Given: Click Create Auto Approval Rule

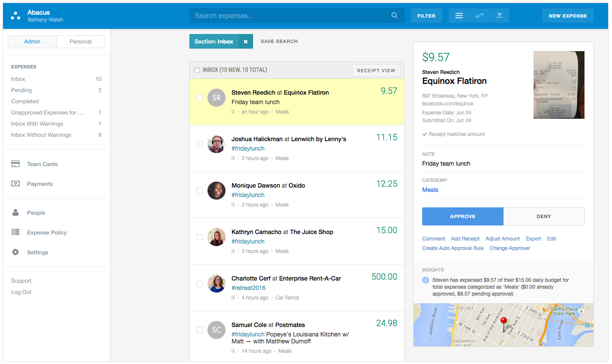Looking at the screenshot, I should click(453, 248).
